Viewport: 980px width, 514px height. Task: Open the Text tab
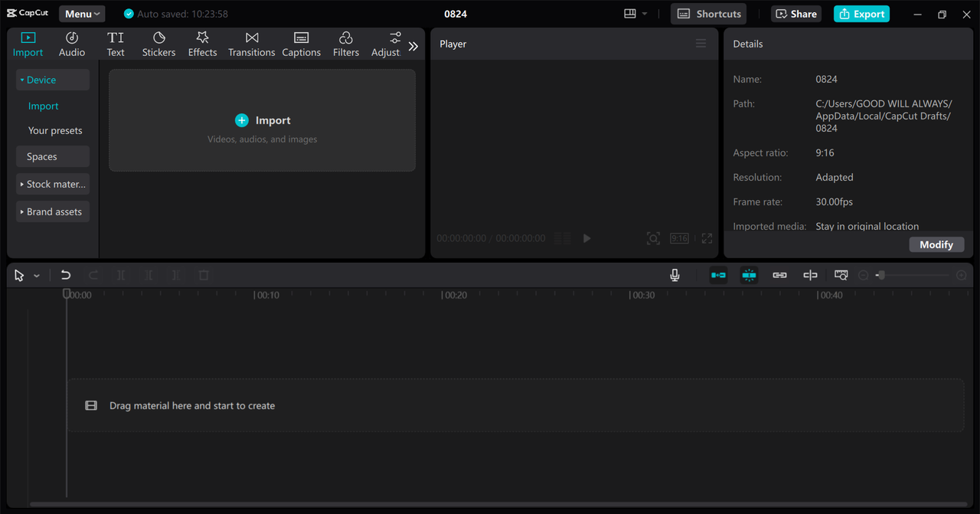[116, 44]
